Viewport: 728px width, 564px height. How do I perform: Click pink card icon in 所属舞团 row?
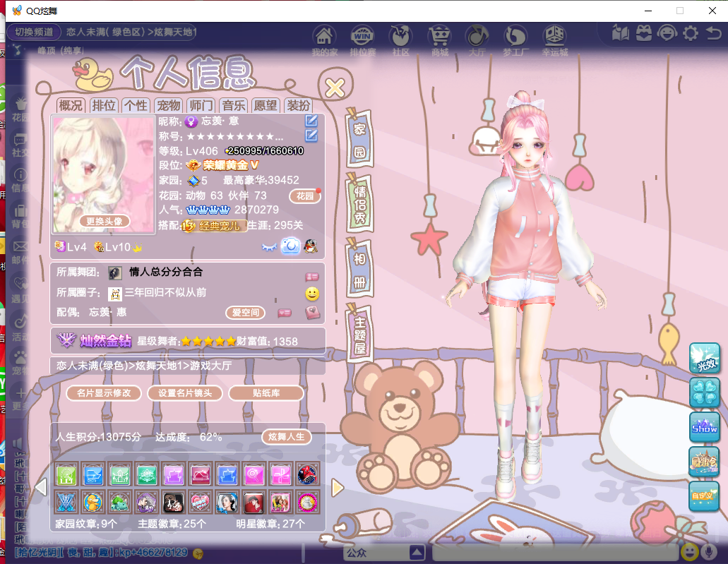(312, 277)
